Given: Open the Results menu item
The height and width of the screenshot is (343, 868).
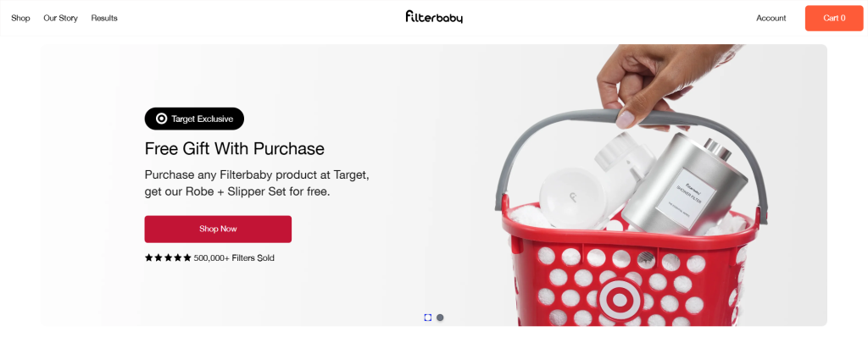Looking at the screenshot, I should (104, 18).
